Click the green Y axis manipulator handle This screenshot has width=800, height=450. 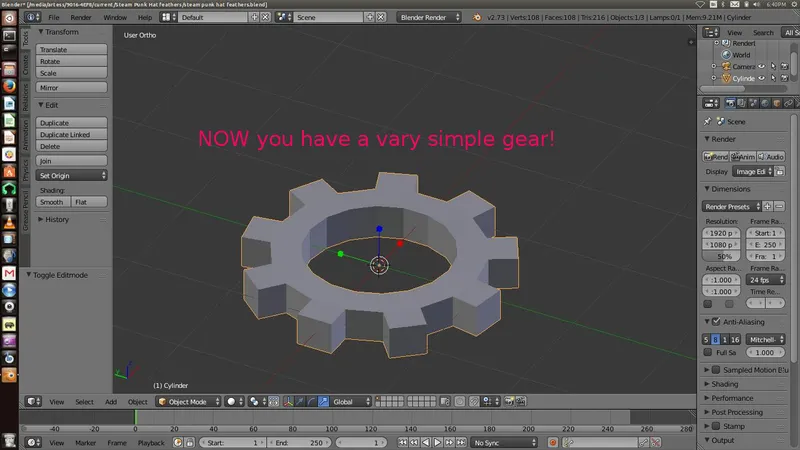point(341,254)
